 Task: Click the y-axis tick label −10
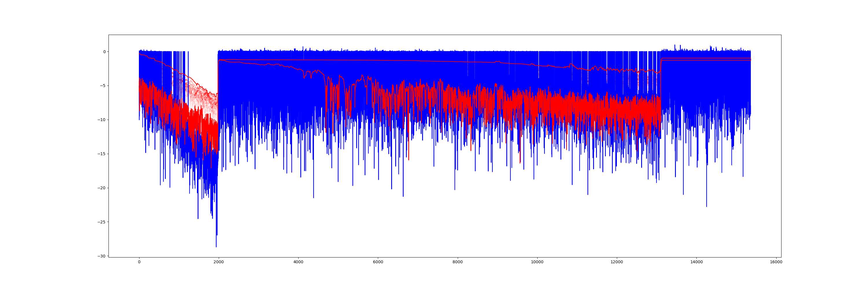(x=102, y=120)
